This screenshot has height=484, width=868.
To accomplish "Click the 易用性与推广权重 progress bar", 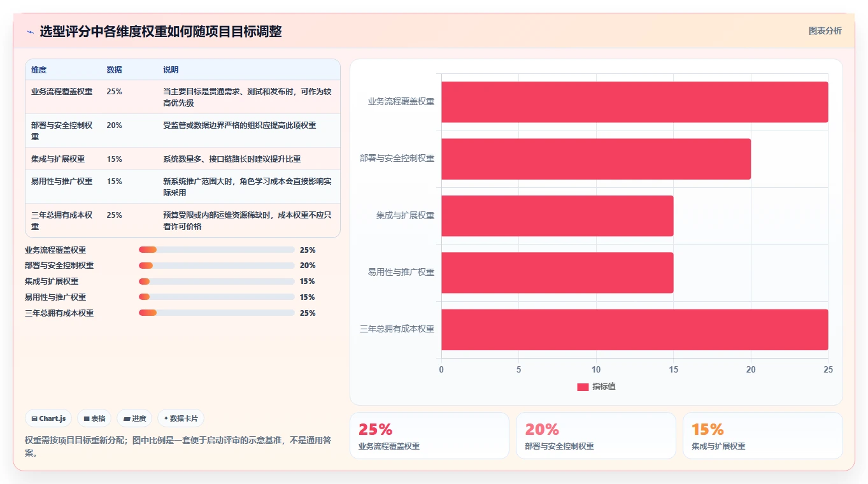I will [x=217, y=297].
